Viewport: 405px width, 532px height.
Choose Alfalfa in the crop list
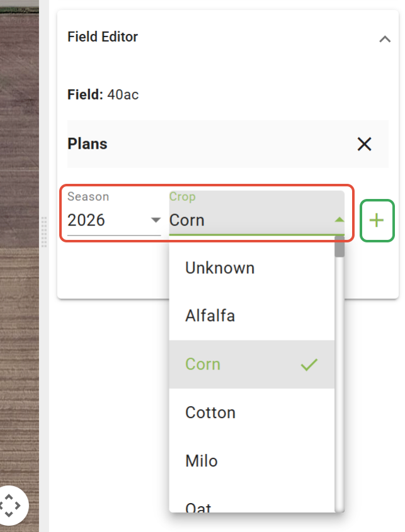(x=210, y=315)
